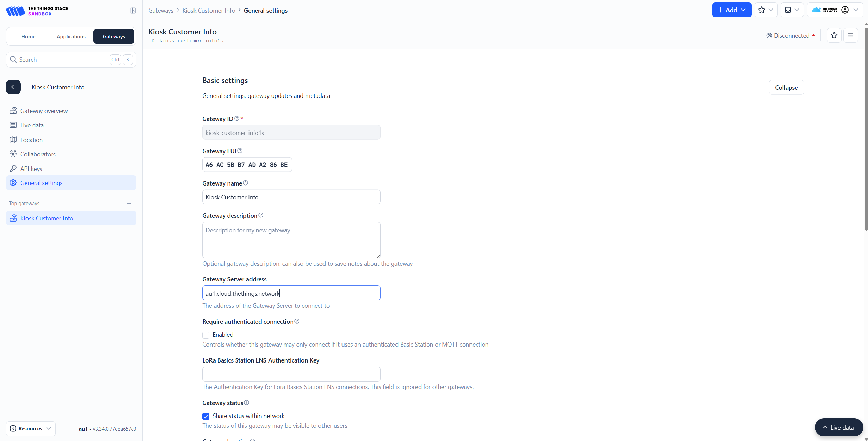Switch to the Applications tab
Screen dimensions: 868x441
pyautogui.click(x=71, y=36)
